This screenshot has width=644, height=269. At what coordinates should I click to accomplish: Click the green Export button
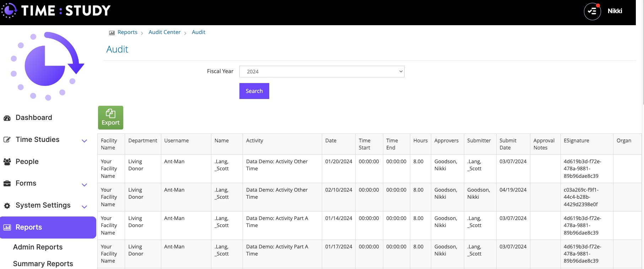click(110, 117)
